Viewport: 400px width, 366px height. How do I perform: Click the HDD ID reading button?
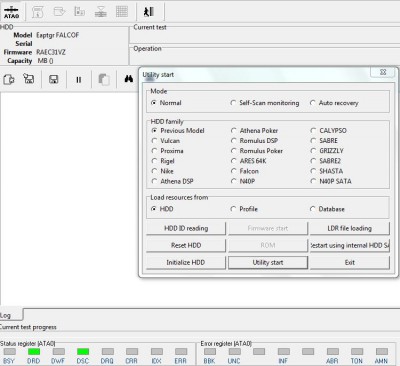pyautogui.click(x=186, y=228)
